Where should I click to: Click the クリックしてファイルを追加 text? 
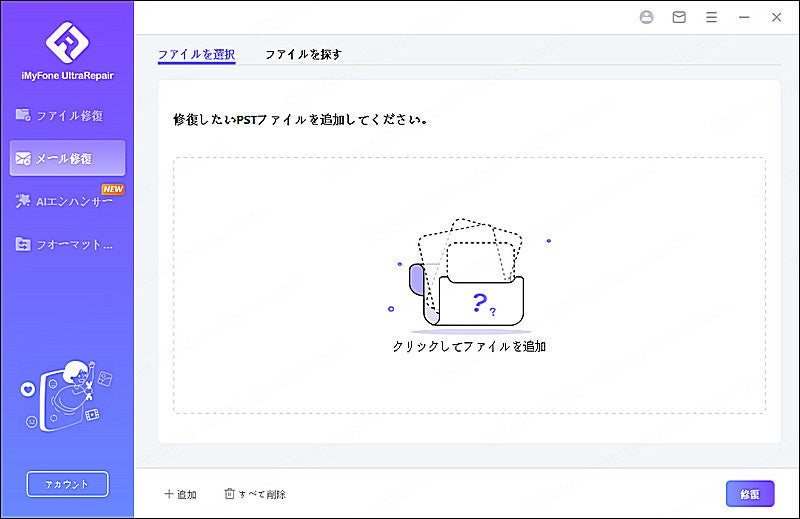(x=469, y=347)
